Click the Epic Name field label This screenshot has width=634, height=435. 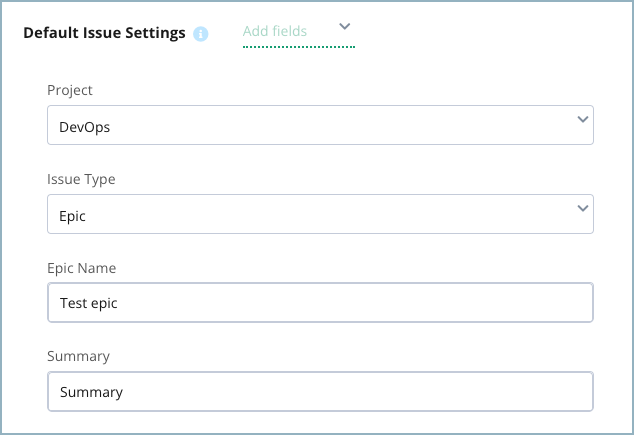click(81, 268)
